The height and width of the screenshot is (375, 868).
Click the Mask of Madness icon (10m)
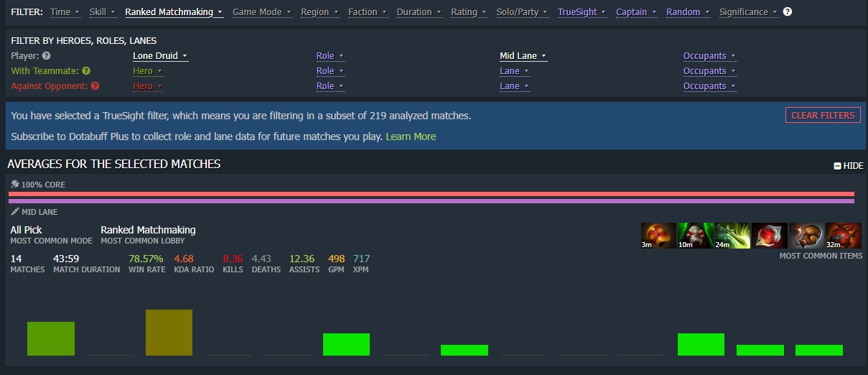pos(696,236)
